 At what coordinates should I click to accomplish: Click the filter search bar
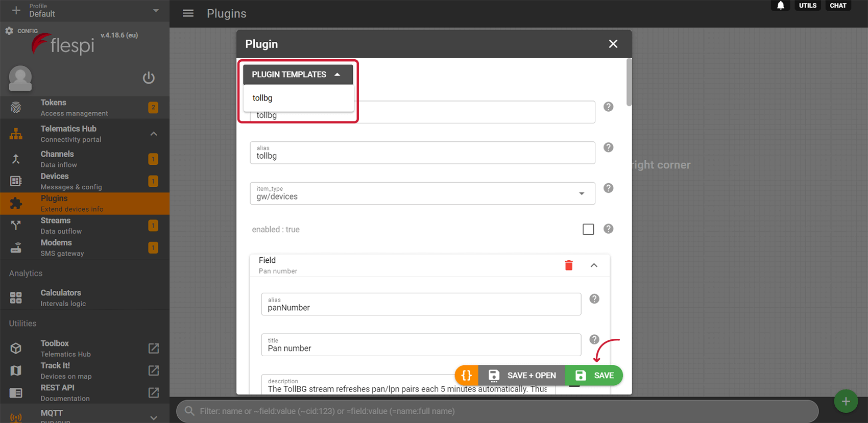point(497,411)
